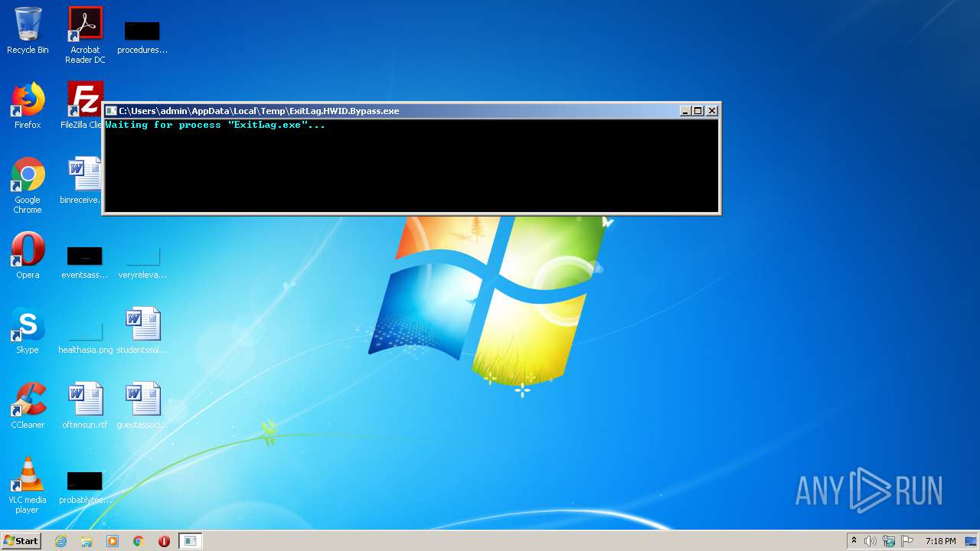The width and height of the screenshot is (980, 551).
Task: Show hidden tray icons arrow
Action: pyautogui.click(x=854, y=541)
